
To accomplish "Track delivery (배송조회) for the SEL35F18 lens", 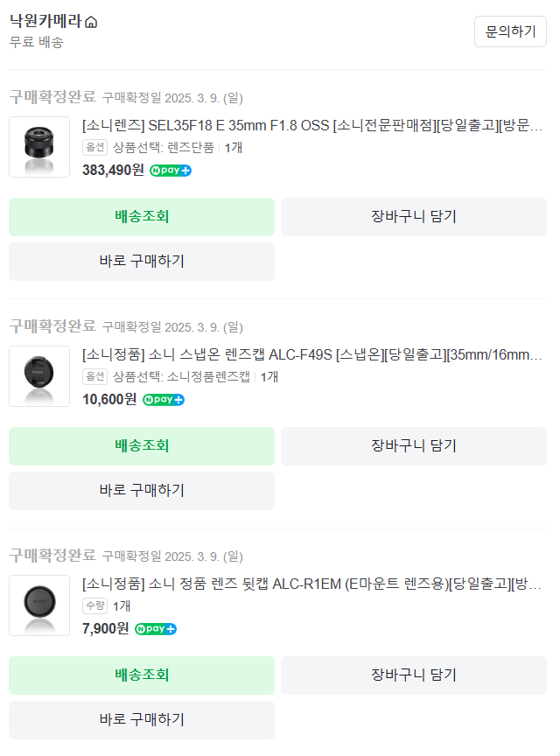I will tap(142, 217).
